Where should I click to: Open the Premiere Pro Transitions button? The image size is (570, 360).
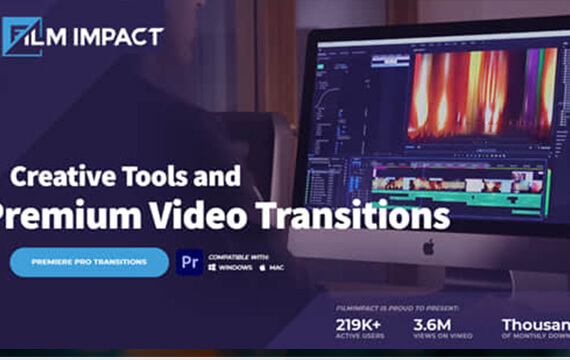pyautogui.click(x=89, y=262)
